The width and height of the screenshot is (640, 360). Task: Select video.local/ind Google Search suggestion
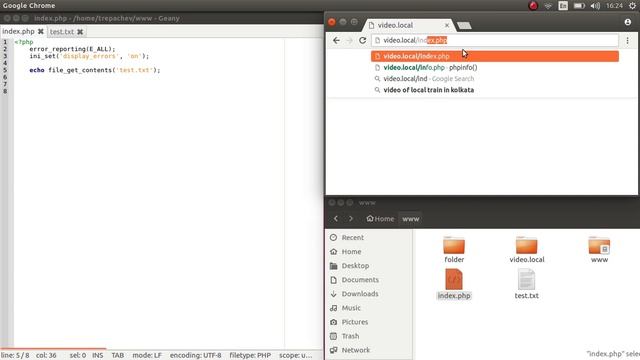(x=495, y=79)
